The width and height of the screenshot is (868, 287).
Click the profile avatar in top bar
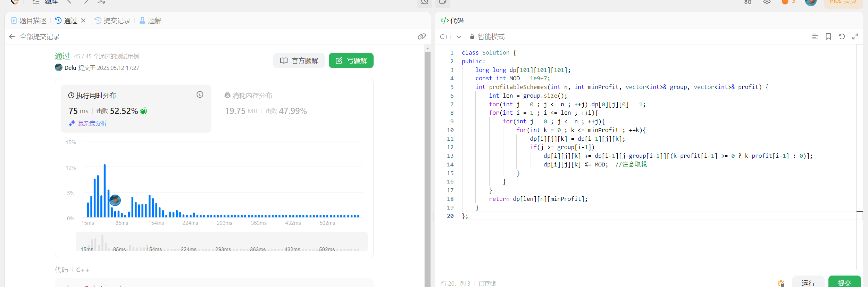(x=811, y=2)
